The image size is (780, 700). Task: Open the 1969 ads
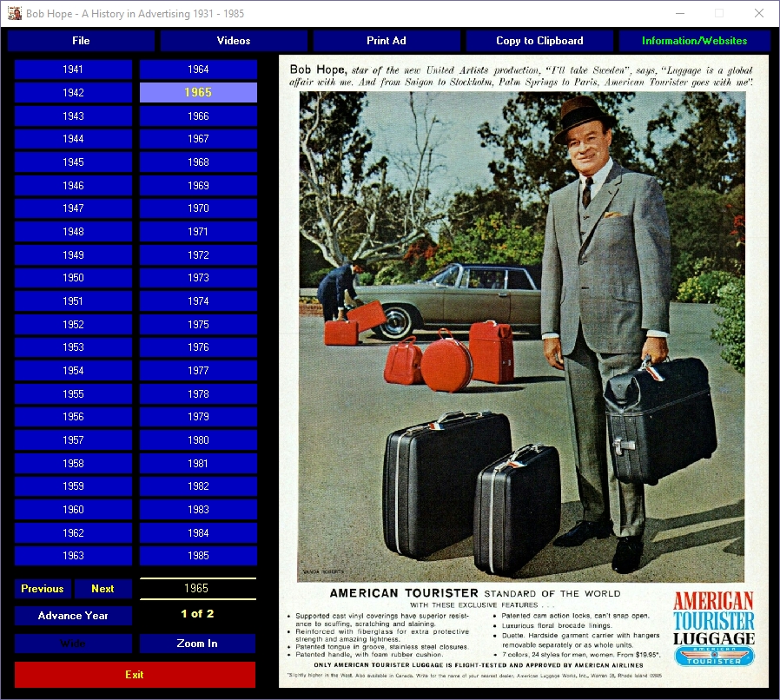[x=199, y=186]
